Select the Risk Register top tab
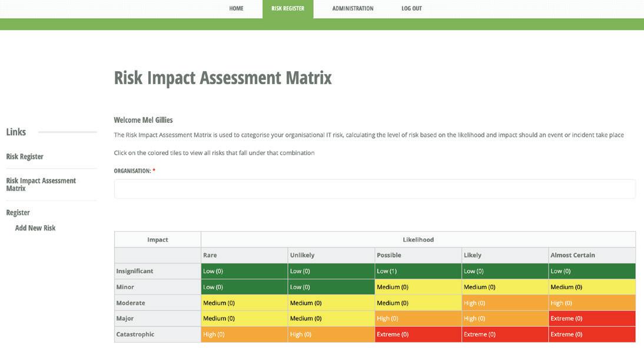The width and height of the screenshot is (644, 348). (x=288, y=9)
